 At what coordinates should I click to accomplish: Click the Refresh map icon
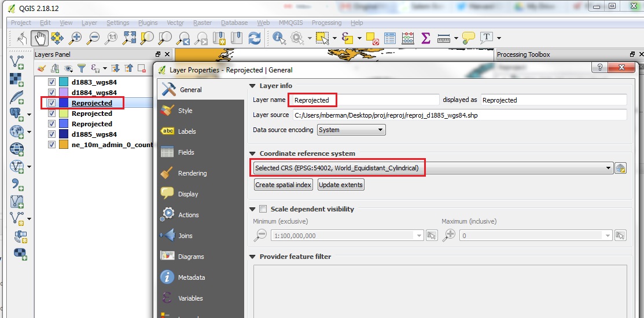click(x=255, y=38)
